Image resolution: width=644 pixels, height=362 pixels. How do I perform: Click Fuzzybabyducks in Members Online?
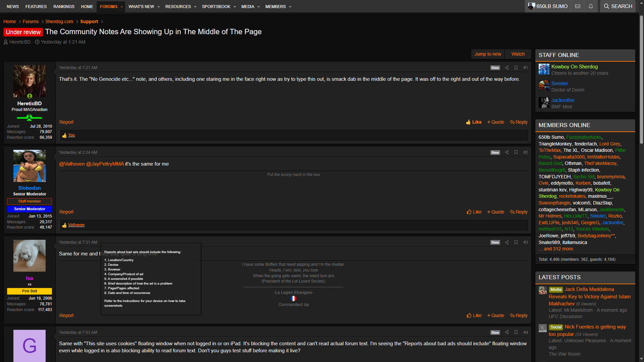click(584, 137)
